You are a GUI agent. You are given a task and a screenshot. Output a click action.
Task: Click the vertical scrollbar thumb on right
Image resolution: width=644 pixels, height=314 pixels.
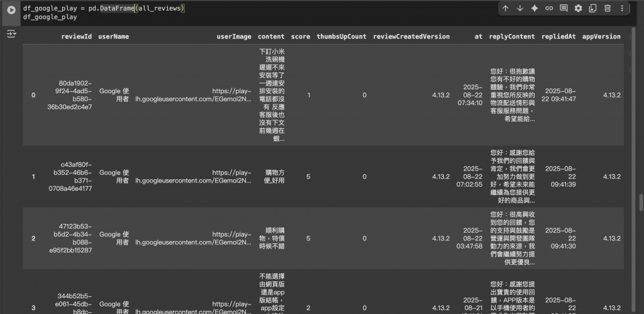click(641, 203)
